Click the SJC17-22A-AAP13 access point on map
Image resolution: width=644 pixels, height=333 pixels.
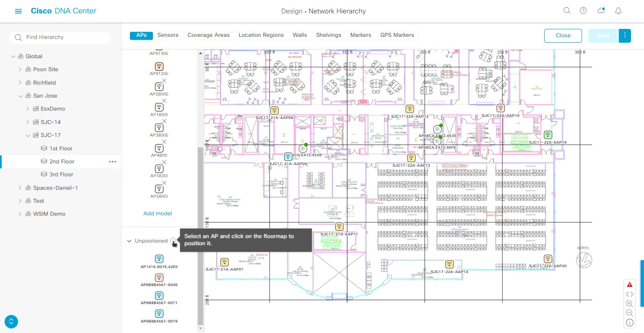coord(411,158)
